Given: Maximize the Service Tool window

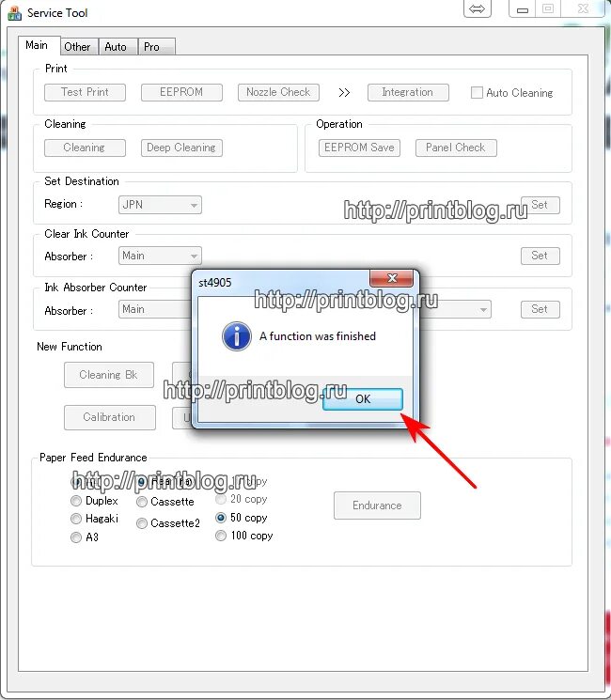Looking at the screenshot, I should click(x=548, y=8).
